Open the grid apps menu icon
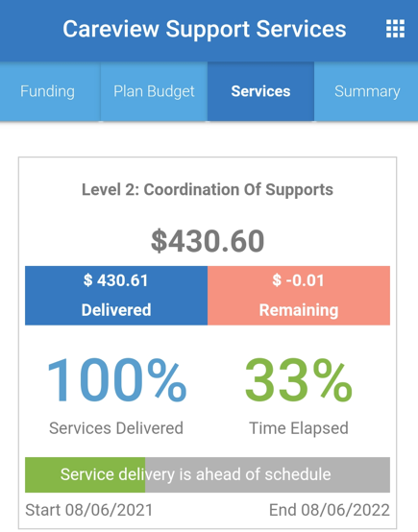Screen dimensions: 418x532 click(395, 29)
